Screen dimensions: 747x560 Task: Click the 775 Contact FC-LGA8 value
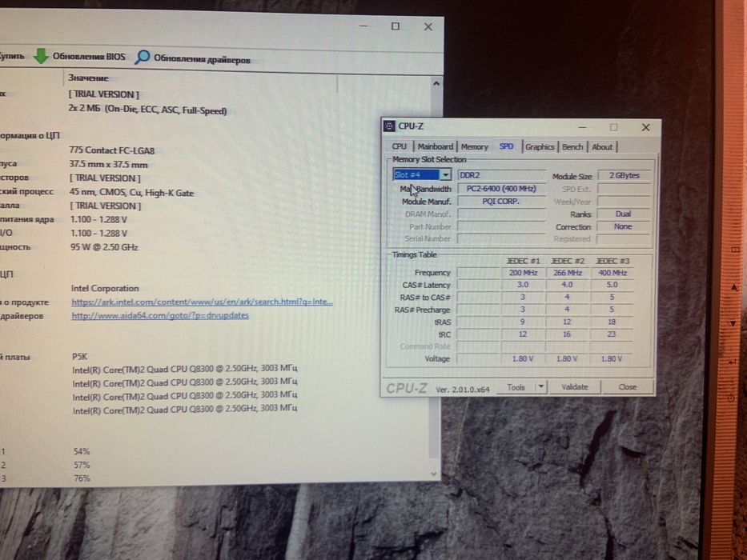(112, 150)
